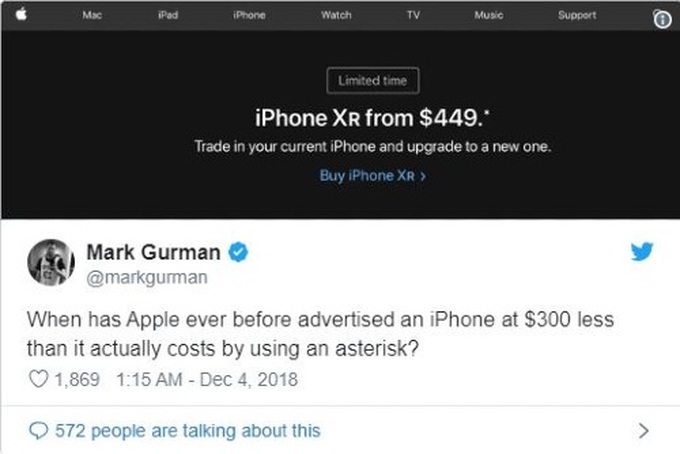Image resolution: width=680 pixels, height=454 pixels.
Task: Select Music in the top bar
Action: (489, 15)
